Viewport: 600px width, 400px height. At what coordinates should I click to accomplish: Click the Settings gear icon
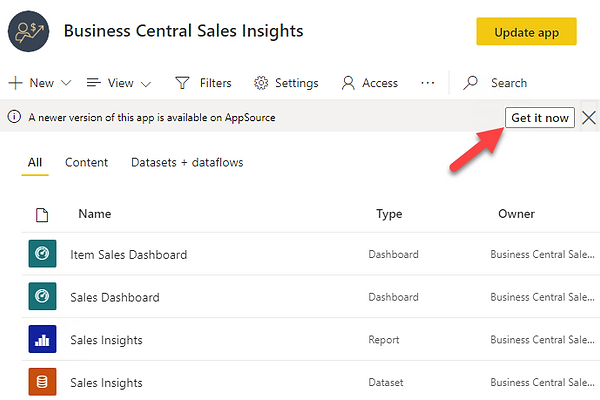(261, 83)
